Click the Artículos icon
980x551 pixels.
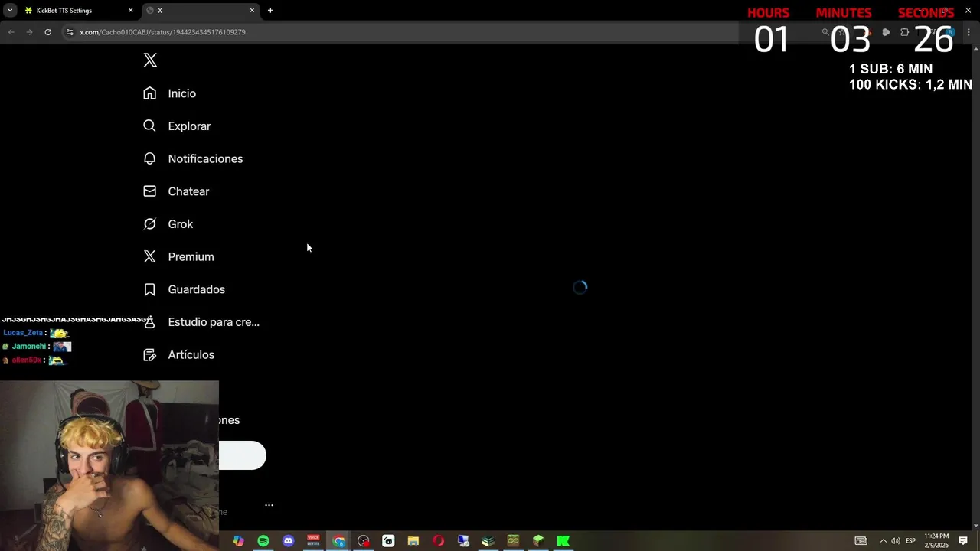tap(149, 355)
